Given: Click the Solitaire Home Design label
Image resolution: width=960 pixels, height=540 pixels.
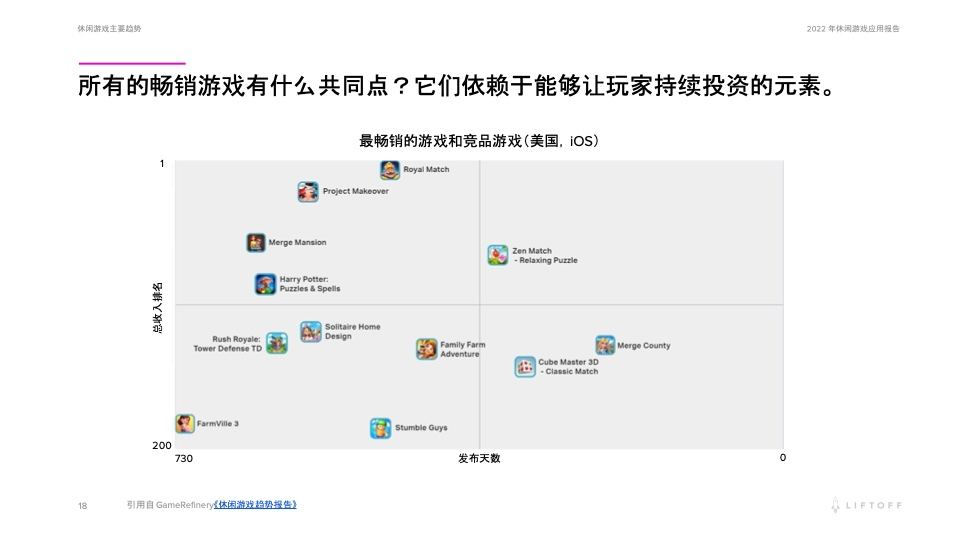Looking at the screenshot, I should pos(353,331).
